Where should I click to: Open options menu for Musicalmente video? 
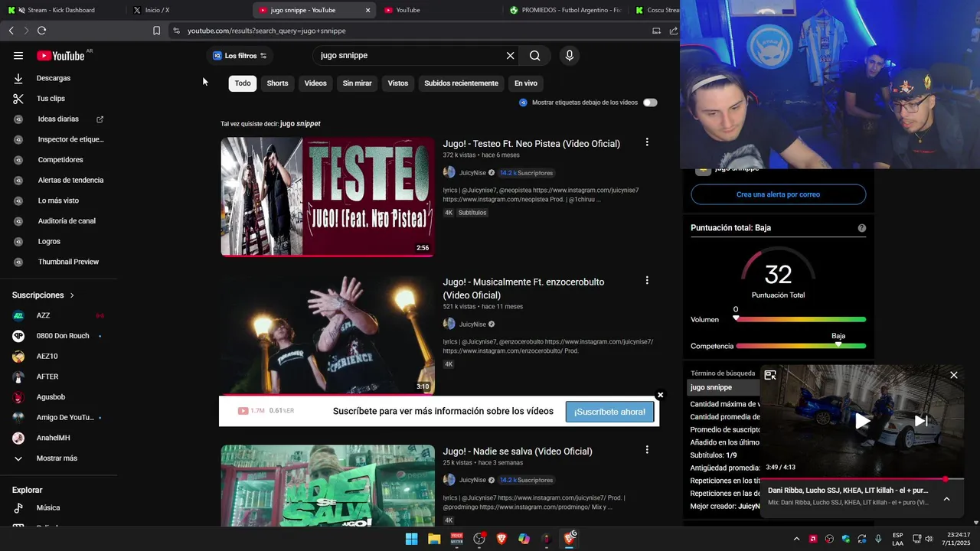647,281
